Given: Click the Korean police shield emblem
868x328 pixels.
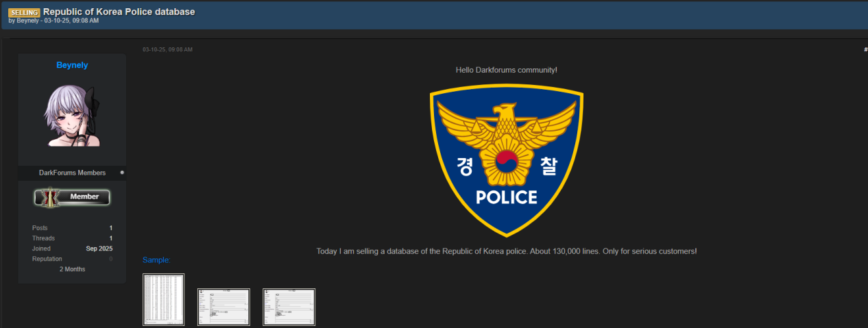Looking at the screenshot, I should pos(506,161).
